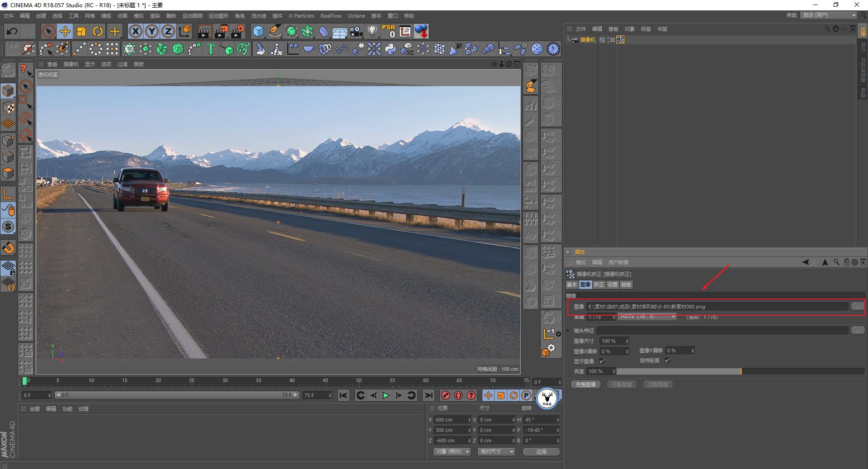Open the 渲染 menu in menu bar
This screenshot has width=868, height=469.
[x=155, y=16]
